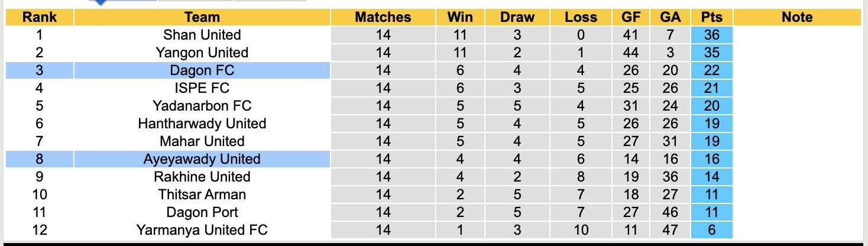Click the Rakhine United team name
This screenshot has width=868, height=246.
tap(202, 177)
